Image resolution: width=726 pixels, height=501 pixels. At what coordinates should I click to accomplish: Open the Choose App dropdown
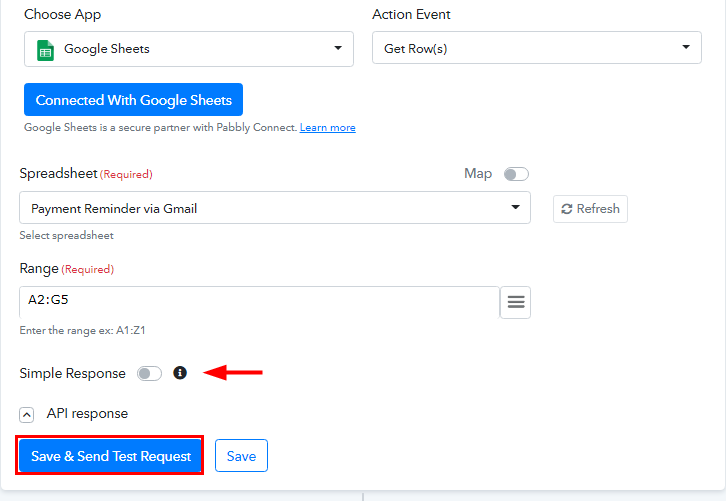point(188,49)
